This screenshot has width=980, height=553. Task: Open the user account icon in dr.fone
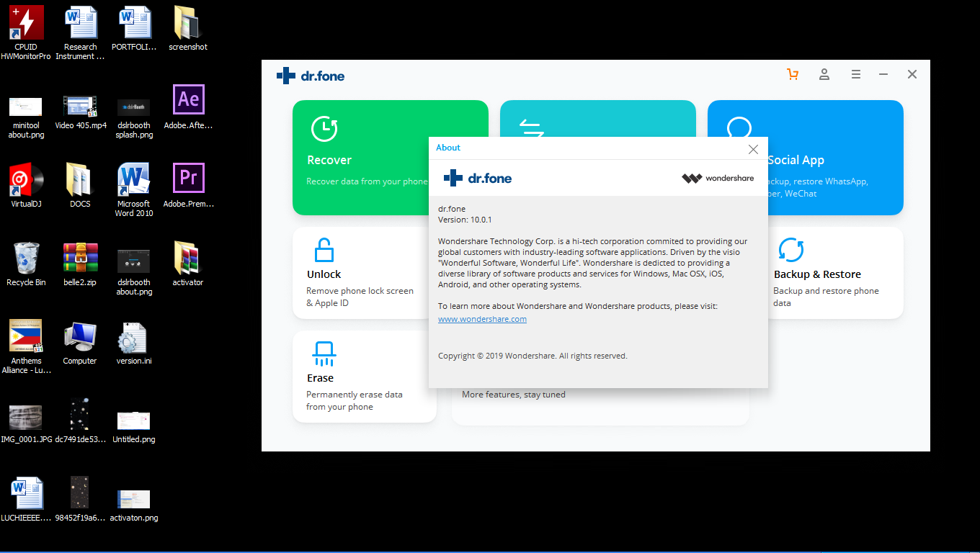[x=824, y=74]
